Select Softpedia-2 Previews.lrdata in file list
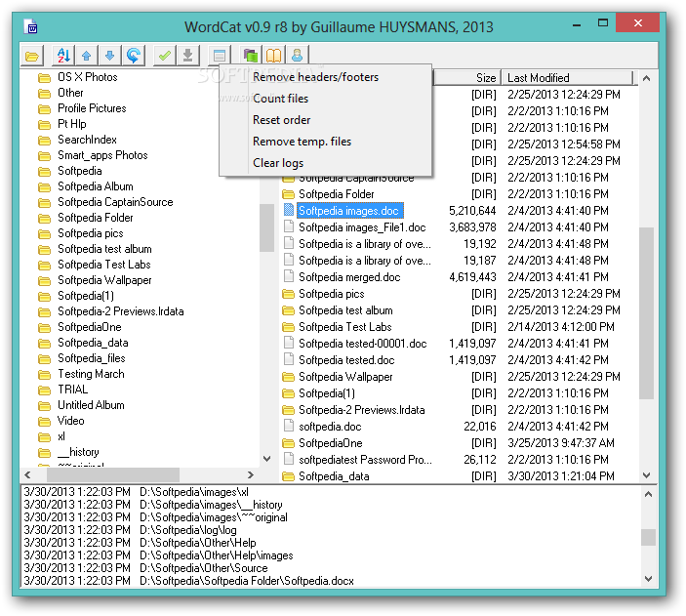 pyautogui.click(x=361, y=410)
